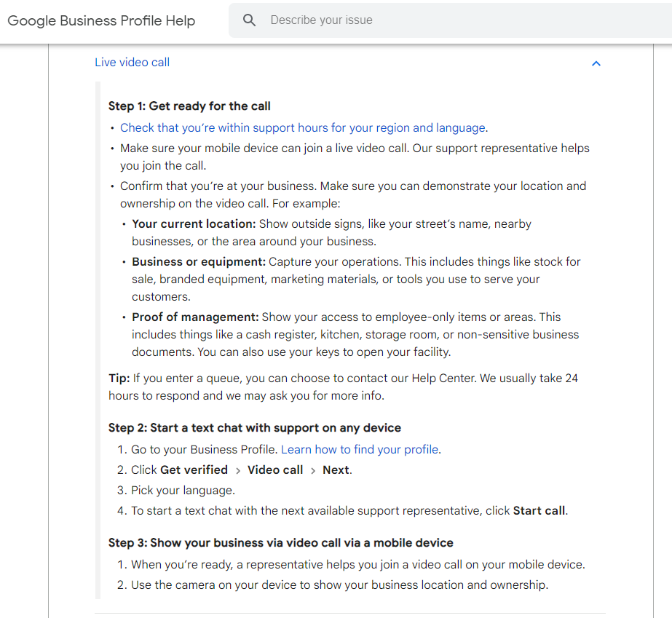Click the Use the camera on your device step
672x618 pixels.
[x=339, y=585]
